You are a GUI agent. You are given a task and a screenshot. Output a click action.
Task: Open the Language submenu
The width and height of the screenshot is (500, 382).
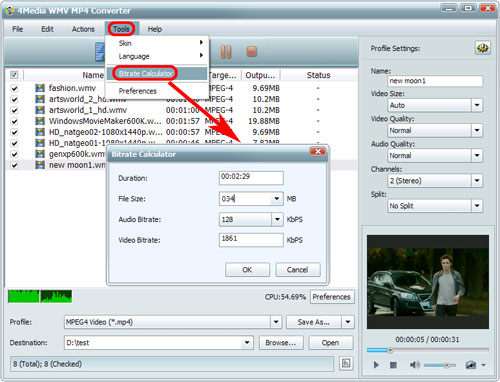[x=157, y=56]
